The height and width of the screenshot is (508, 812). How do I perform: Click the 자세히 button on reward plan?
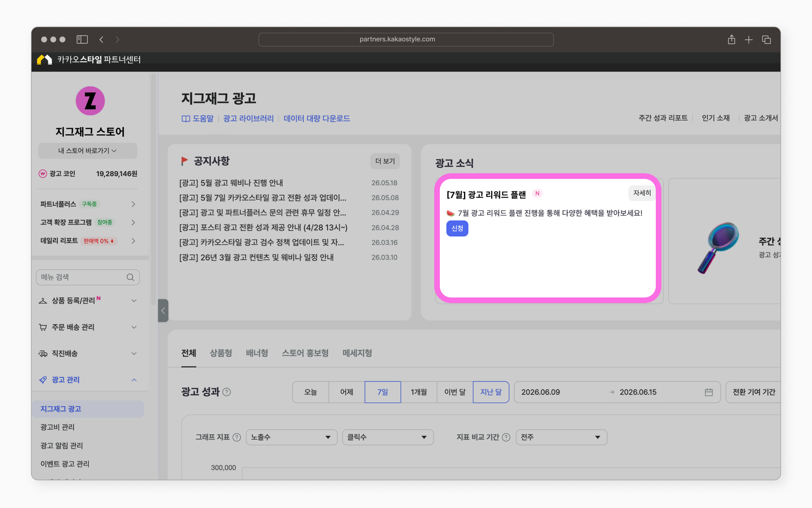tap(641, 193)
